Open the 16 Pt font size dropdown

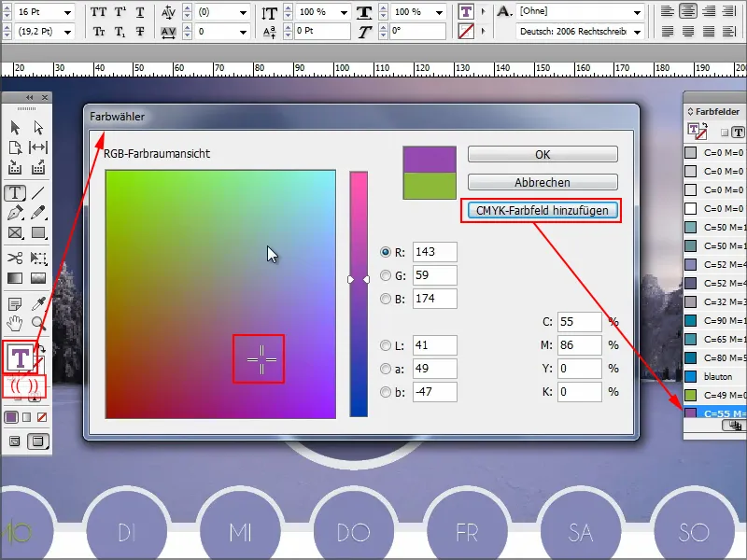click(67, 12)
